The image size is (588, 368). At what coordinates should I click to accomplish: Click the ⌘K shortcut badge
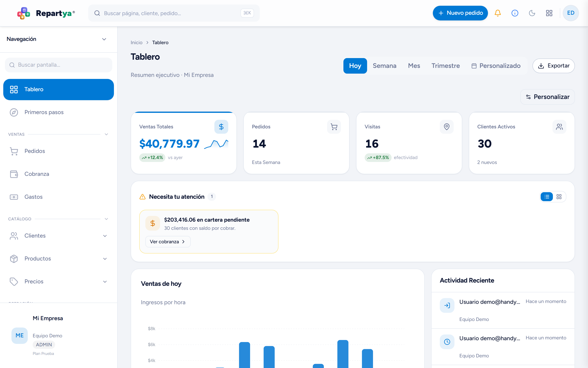(247, 13)
